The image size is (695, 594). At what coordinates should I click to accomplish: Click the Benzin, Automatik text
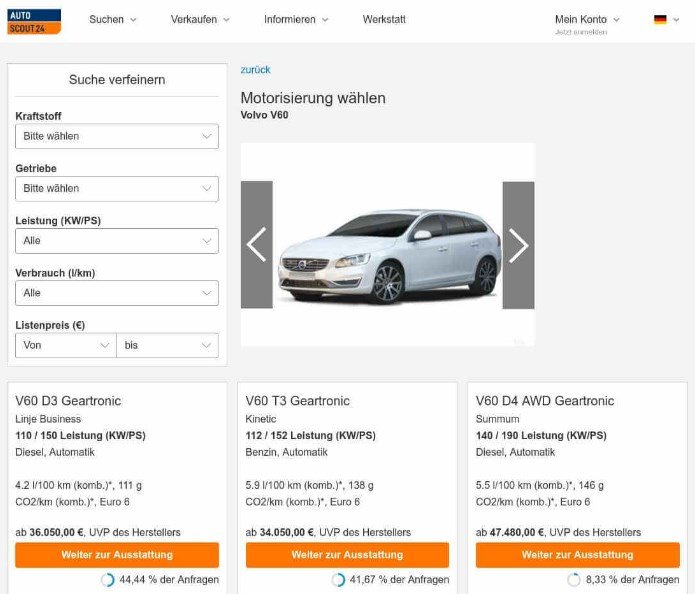click(x=286, y=452)
